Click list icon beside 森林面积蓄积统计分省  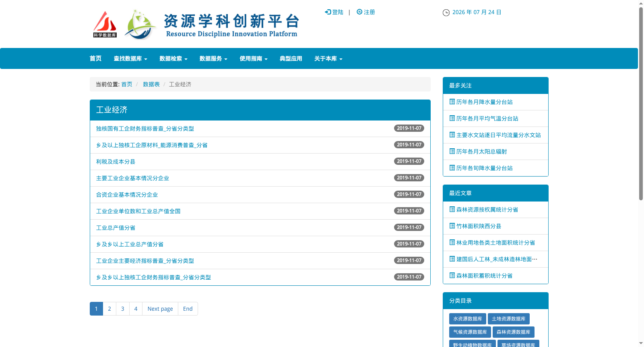(452, 276)
